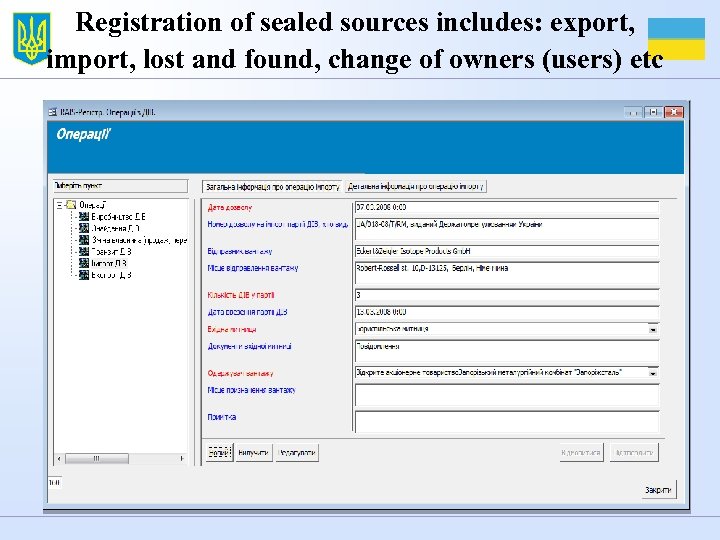This screenshot has height=540, width=720.
Task: Click the Експорт ДІВ tree item icon
Action: pos(84,275)
